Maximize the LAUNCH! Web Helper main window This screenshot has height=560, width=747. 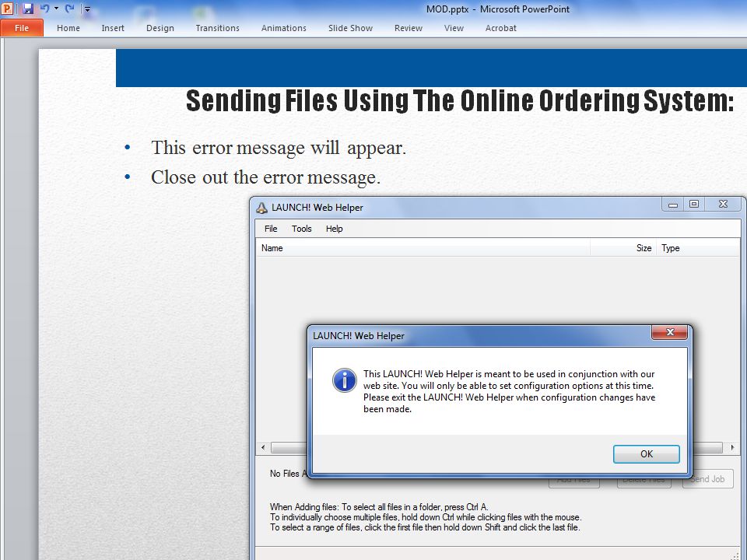point(694,205)
